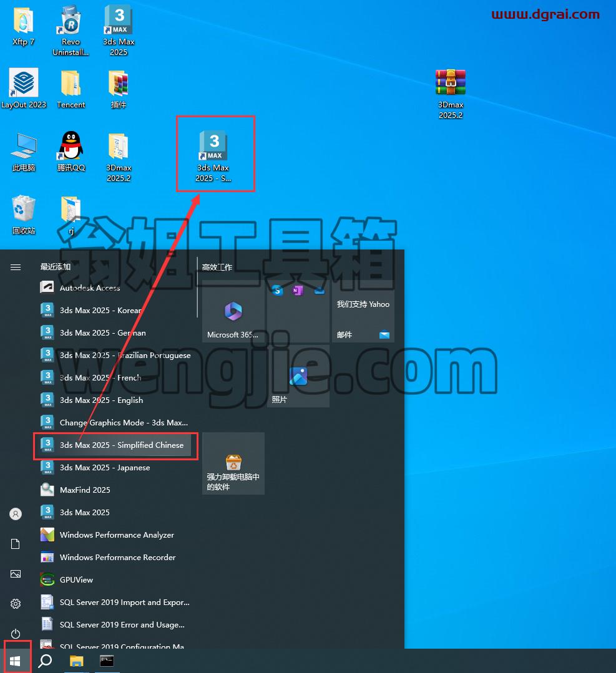Open Documents icon in Start sidebar
This screenshot has height=673, width=616.
[16, 544]
